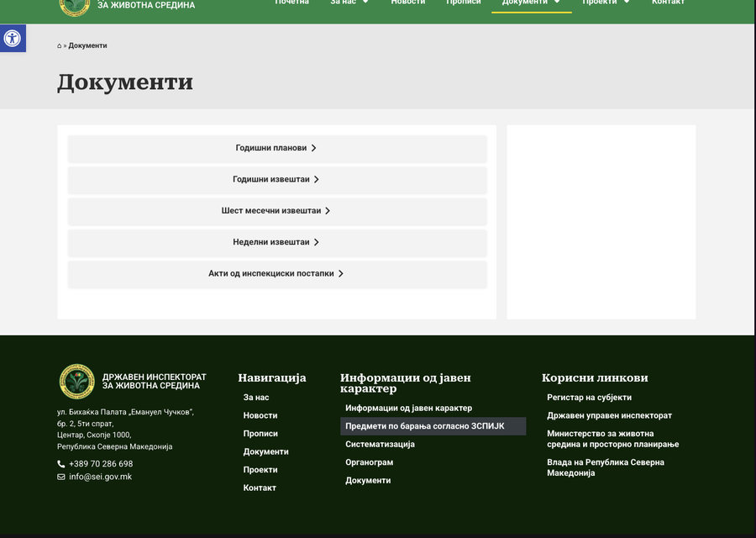The height and width of the screenshot is (538, 756).
Task: Expand Неделни извештаи section
Action: tap(277, 242)
